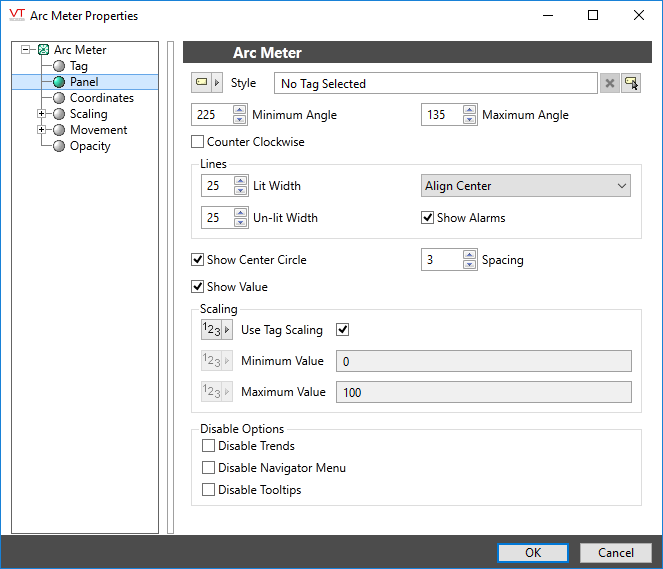Screen dimensions: 663x569
Task: Clear the selected Style tag
Action: pos(610,84)
